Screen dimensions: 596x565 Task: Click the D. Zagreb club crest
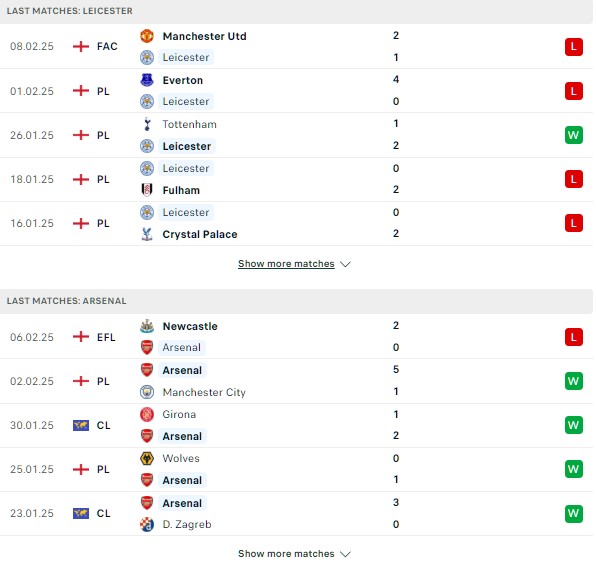(x=147, y=524)
